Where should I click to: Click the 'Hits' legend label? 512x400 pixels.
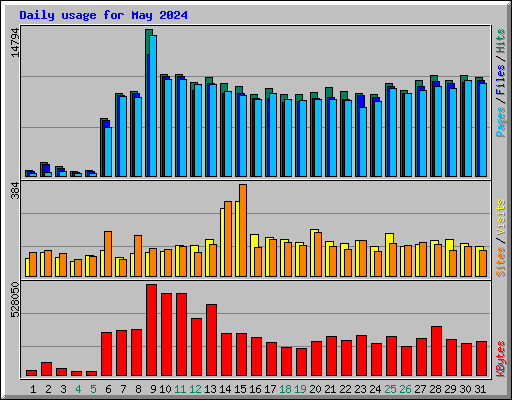(501, 41)
